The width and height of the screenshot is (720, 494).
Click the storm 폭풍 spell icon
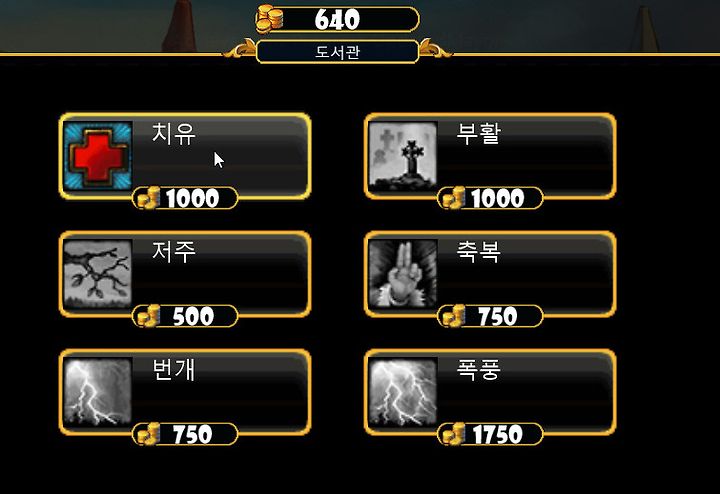click(403, 392)
